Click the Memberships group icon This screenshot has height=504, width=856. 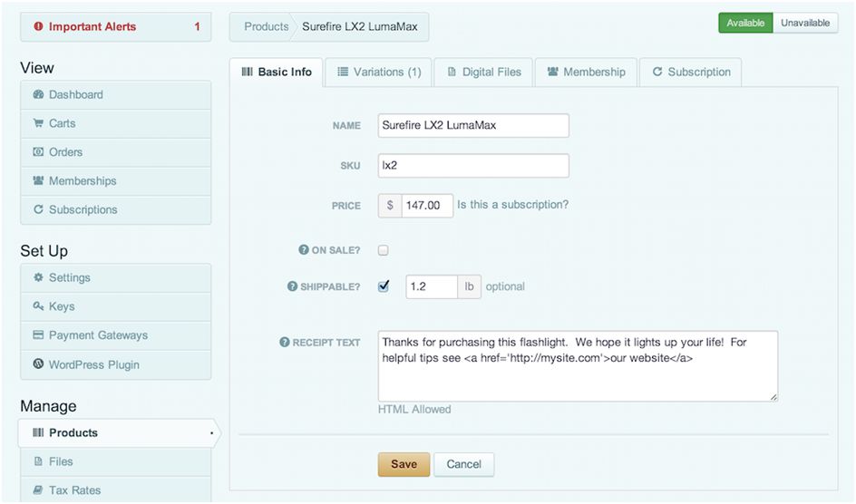click(x=38, y=181)
